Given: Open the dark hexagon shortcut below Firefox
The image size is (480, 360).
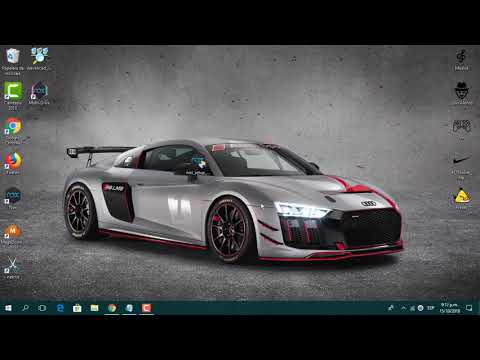Looking at the screenshot, I should (x=13, y=199).
